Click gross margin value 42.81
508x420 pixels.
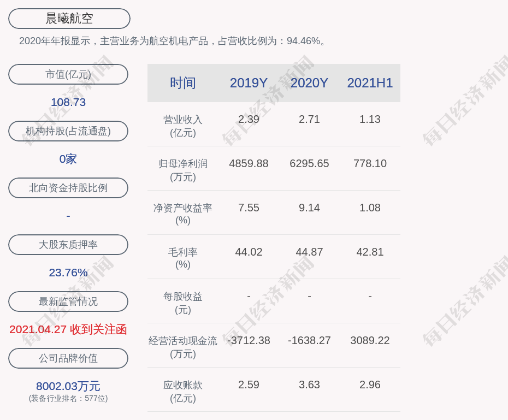(370, 252)
